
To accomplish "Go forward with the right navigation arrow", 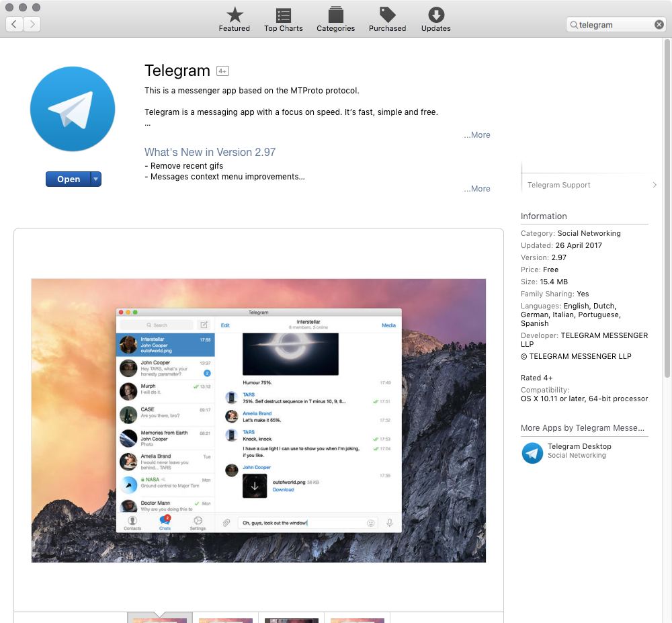I will [x=32, y=24].
